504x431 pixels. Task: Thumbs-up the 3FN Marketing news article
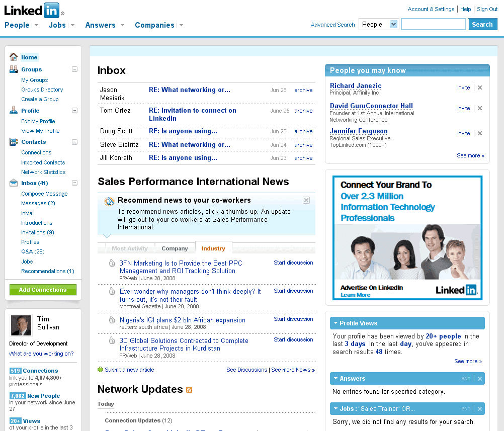[112, 263]
